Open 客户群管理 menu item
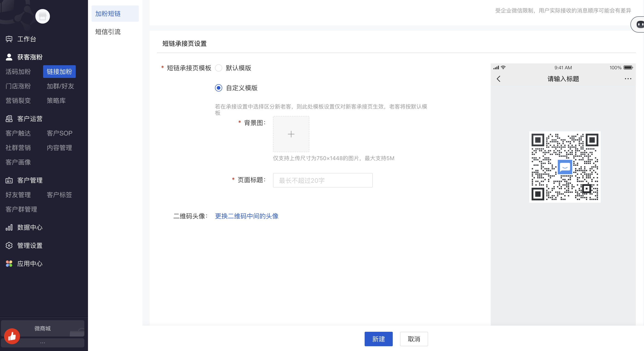 coord(21,209)
